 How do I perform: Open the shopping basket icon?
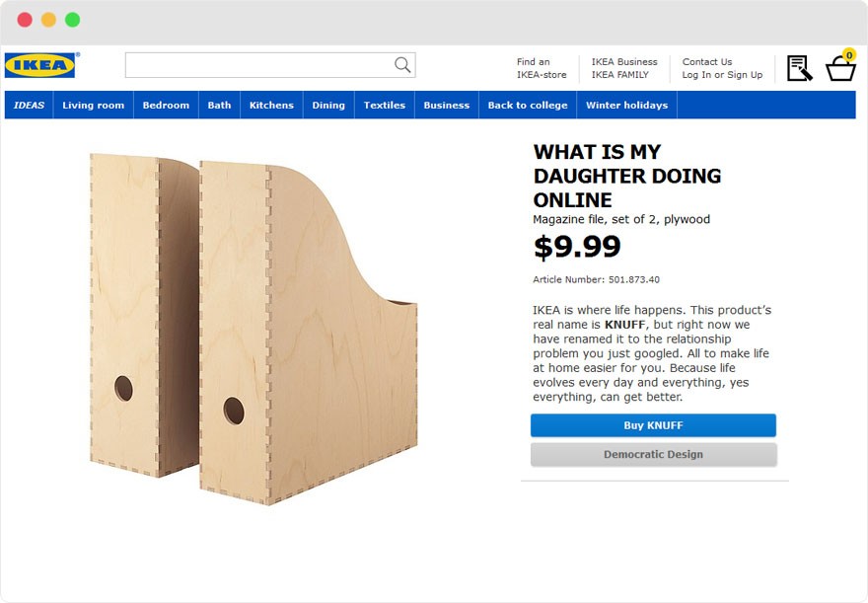pyautogui.click(x=840, y=67)
